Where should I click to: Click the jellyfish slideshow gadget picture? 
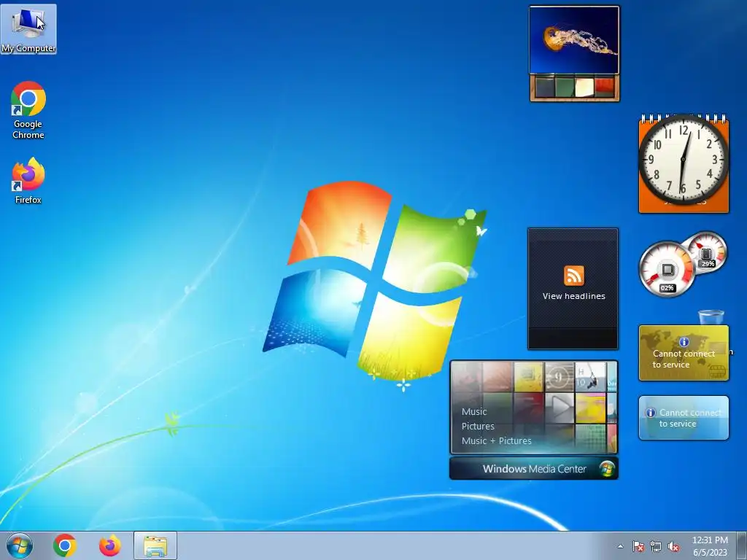pyautogui.click(x=574, y=40)
